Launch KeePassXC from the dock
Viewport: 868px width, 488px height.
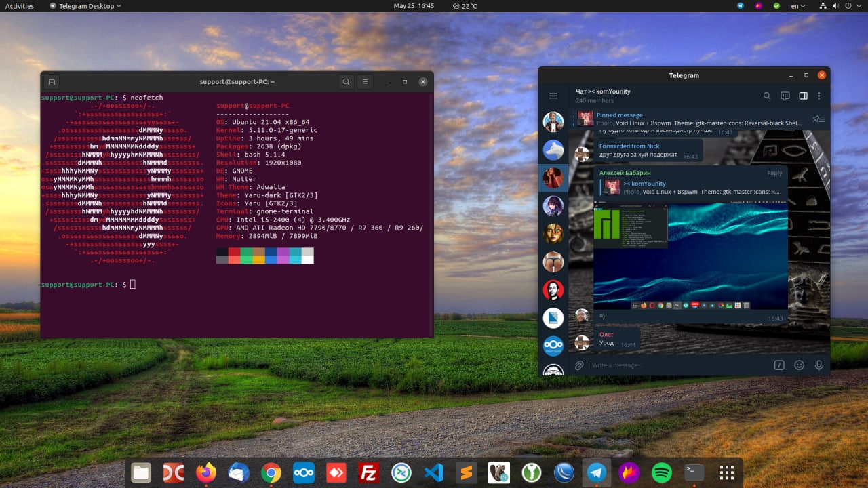pos(532,472)
